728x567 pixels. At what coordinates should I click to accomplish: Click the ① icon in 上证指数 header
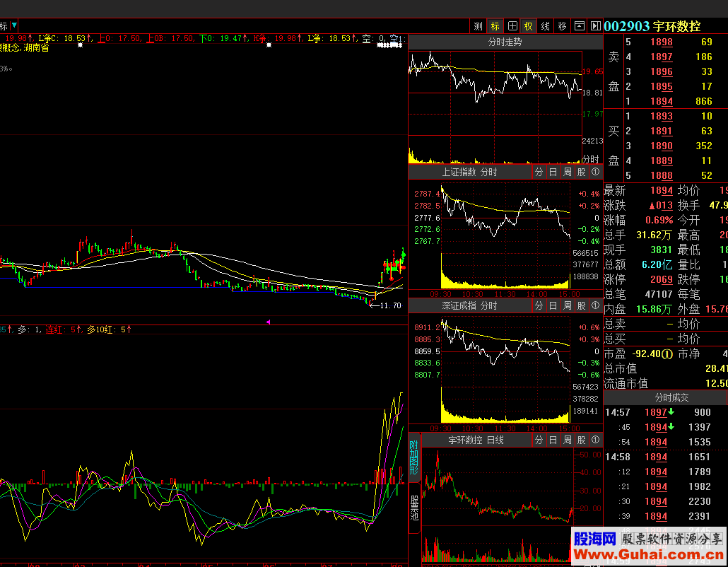(x=596, y=173)
